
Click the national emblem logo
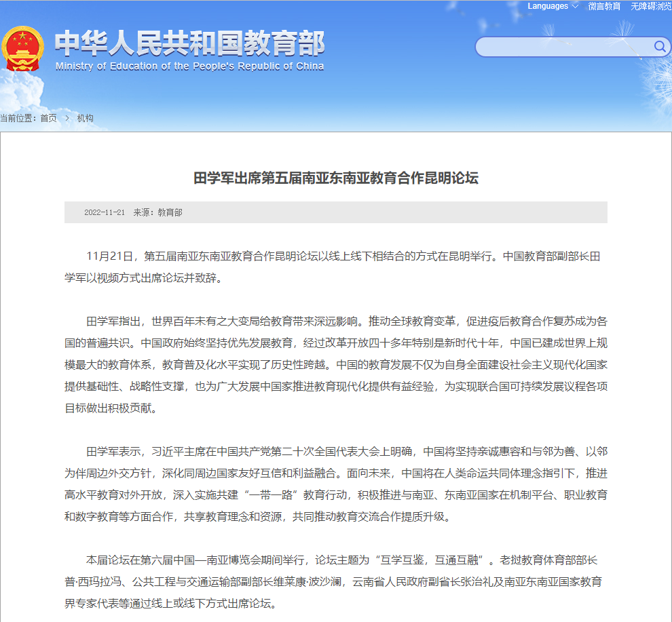22,50
